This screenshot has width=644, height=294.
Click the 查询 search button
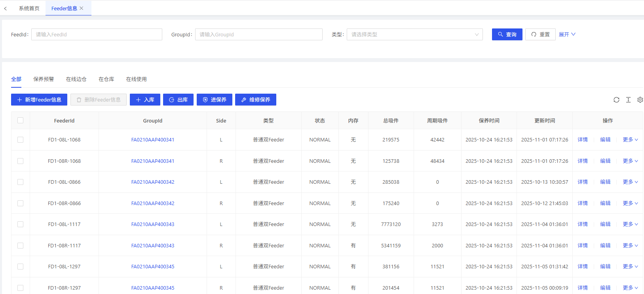coord(507,35)
